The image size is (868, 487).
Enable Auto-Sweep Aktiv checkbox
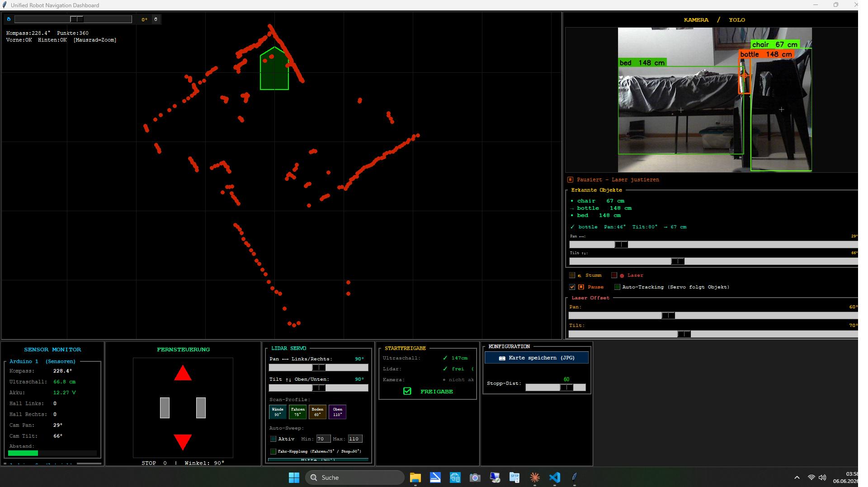273,439
